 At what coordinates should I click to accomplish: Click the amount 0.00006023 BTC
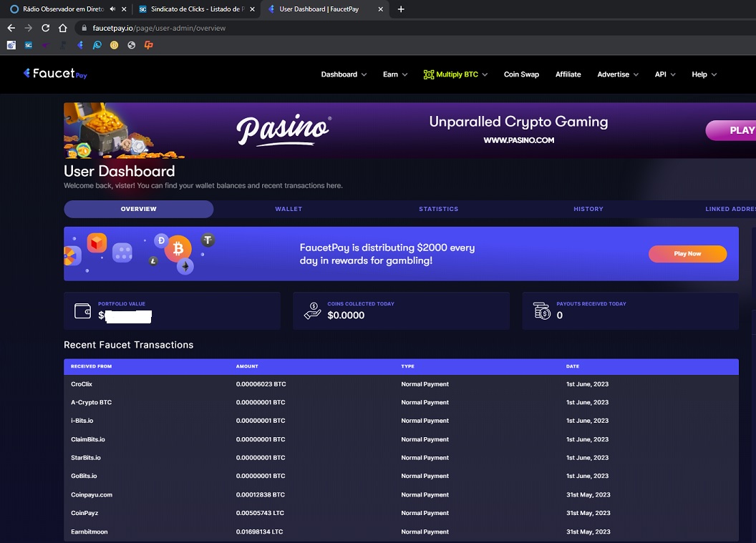(x=261, y=384)
